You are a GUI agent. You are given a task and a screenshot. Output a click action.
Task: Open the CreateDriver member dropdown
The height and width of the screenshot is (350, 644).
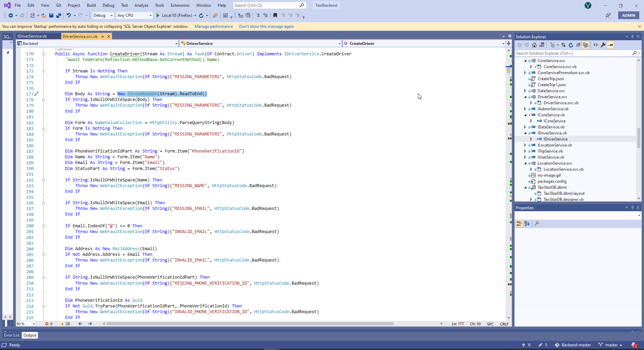point(424,44)
